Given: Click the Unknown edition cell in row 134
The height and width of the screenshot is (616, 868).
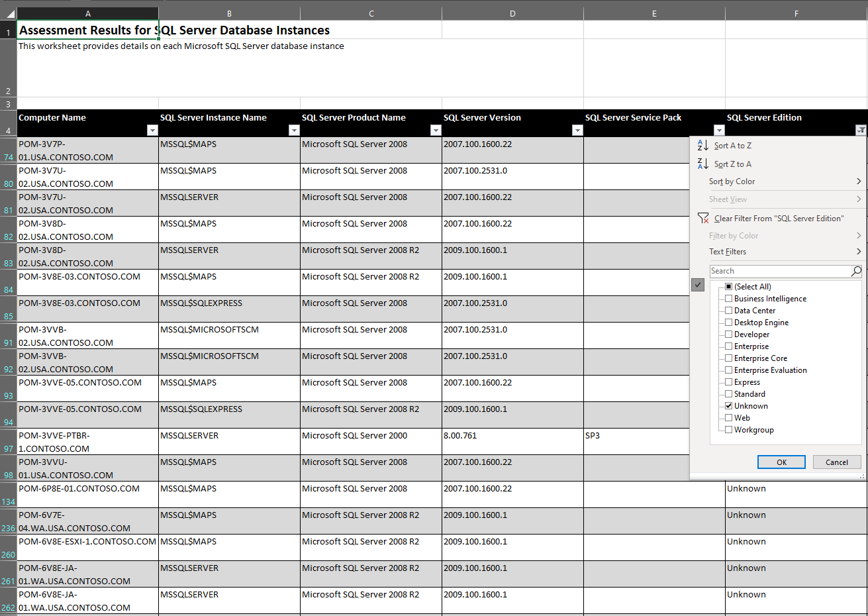Looking at the screenshot, I should pos(796,495).
